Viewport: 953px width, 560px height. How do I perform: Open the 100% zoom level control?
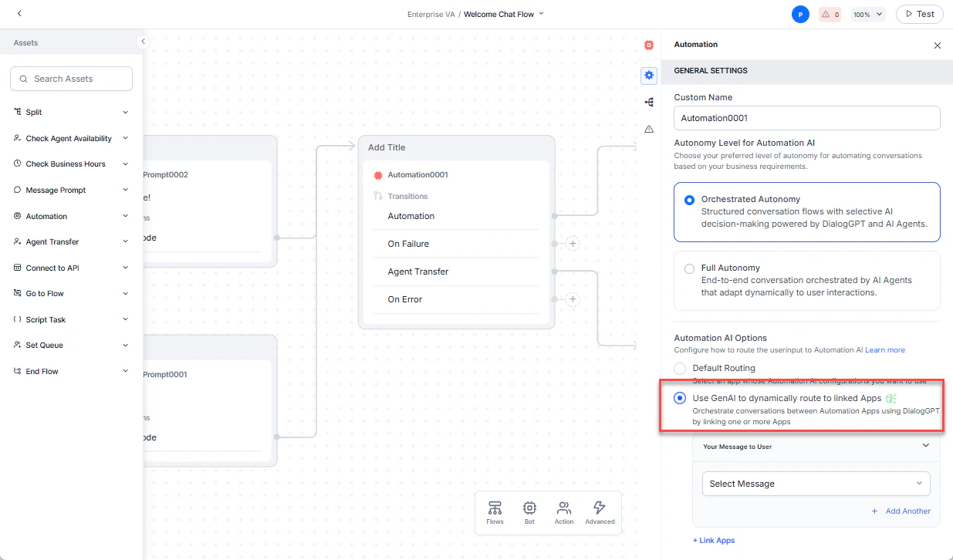coord(867,14)
